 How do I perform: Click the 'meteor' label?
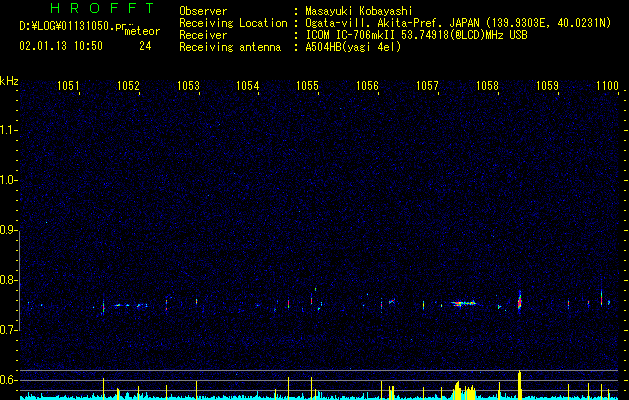pyautogui.click(x=142, y=31)
